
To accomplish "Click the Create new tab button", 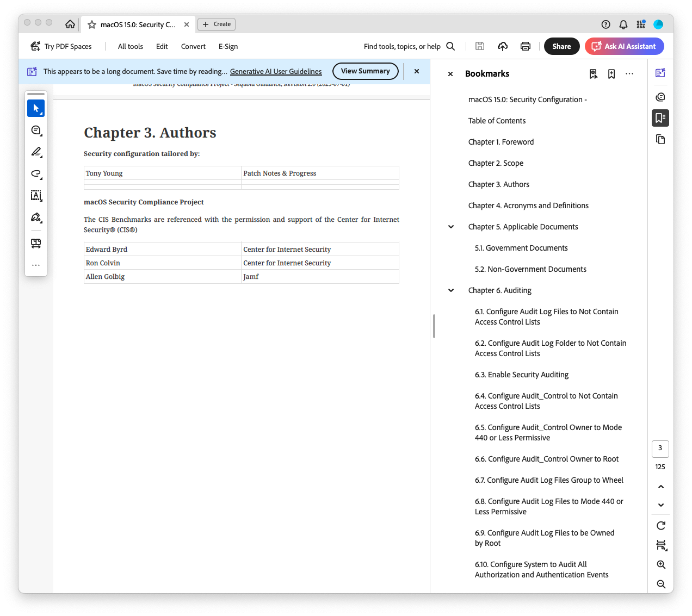I will click(x=217, y=24).
